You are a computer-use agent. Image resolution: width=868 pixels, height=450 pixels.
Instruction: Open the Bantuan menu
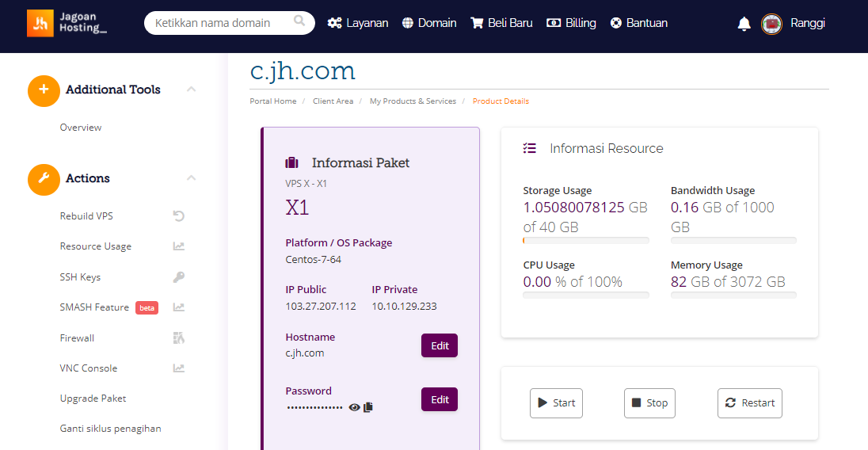tap(639, 23)
